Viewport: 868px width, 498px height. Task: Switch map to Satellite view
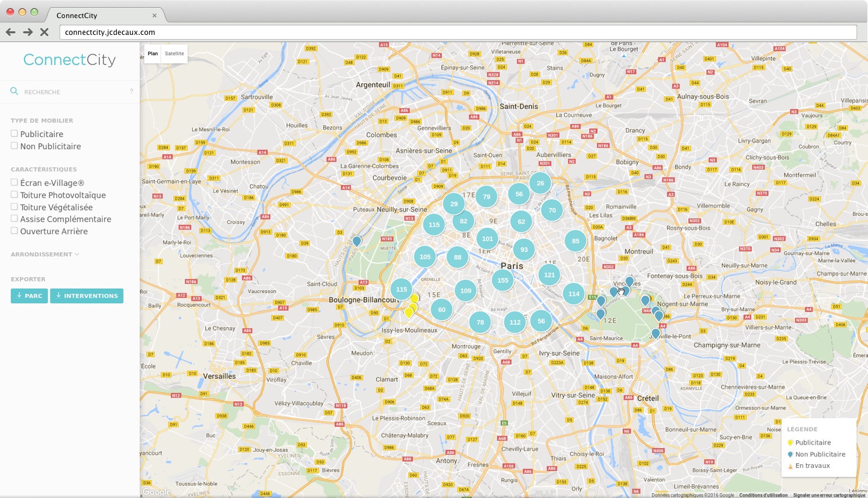pos(175,54)
